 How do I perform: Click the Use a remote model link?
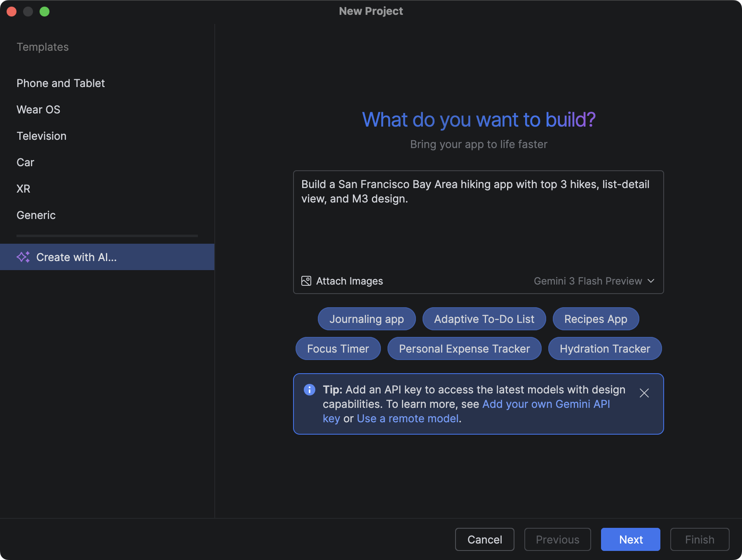tap(408, 418)
